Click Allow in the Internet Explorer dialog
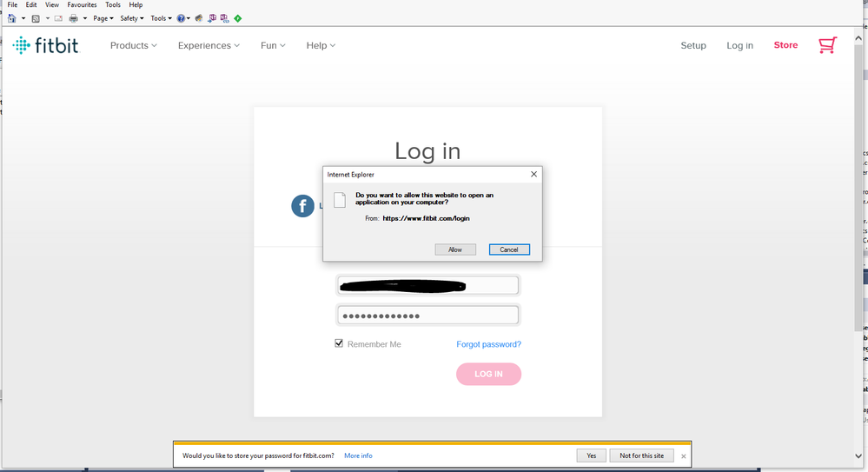The height and width of the screenshot is (472, 868). pyautogui.click(x=455, y=249)
